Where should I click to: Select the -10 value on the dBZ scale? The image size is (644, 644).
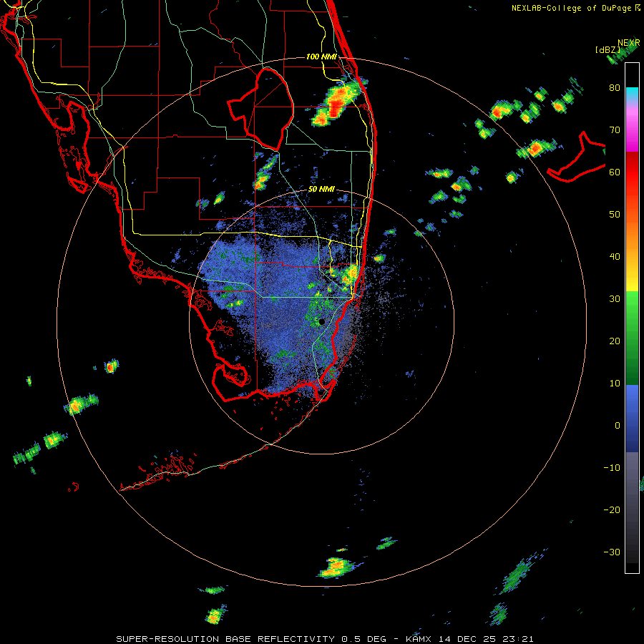[612, 468]
